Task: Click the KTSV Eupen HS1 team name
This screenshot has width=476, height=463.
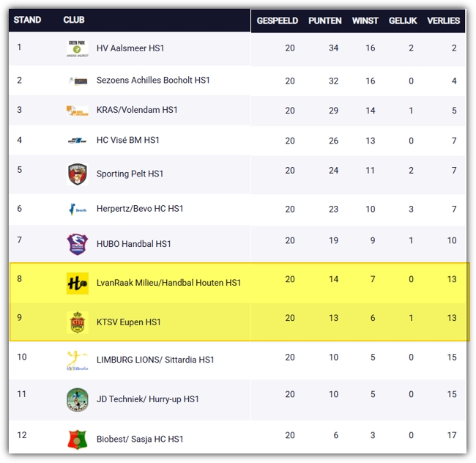Action: point(128,322)
